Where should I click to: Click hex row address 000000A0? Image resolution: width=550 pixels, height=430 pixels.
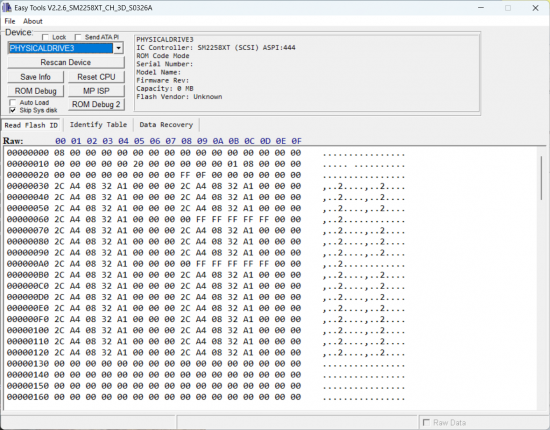pos(28,264)
